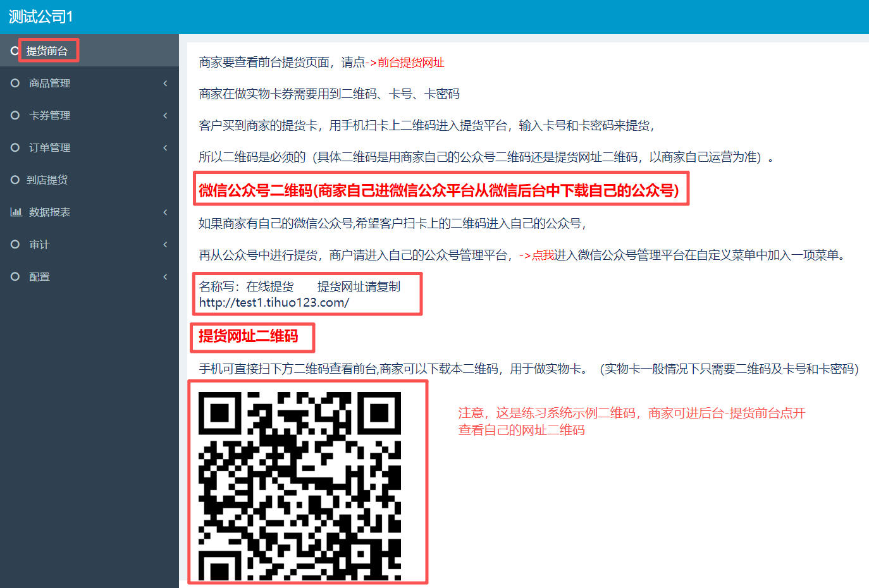Expand the 商品管理 submenu chevron
This screenshot has height=588, width=869.
[165, 83]
